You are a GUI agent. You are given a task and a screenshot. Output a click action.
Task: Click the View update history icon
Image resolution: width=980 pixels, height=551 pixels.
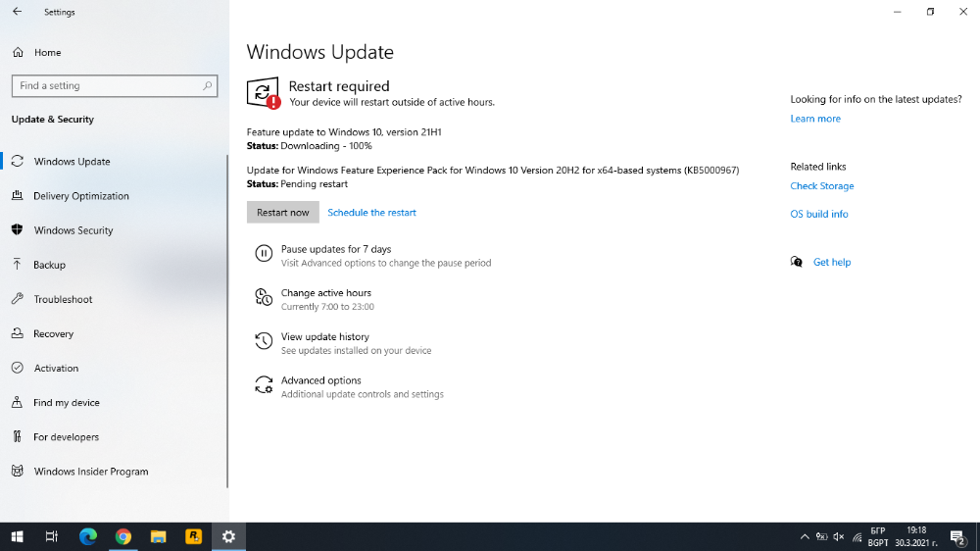click(x=264, y=341)
